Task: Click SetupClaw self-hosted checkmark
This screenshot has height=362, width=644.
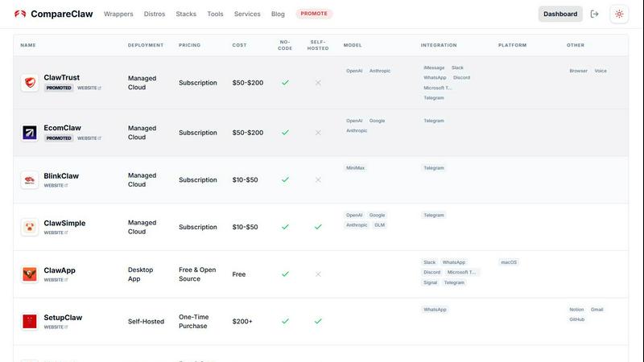Action: [x=318, y=321]
